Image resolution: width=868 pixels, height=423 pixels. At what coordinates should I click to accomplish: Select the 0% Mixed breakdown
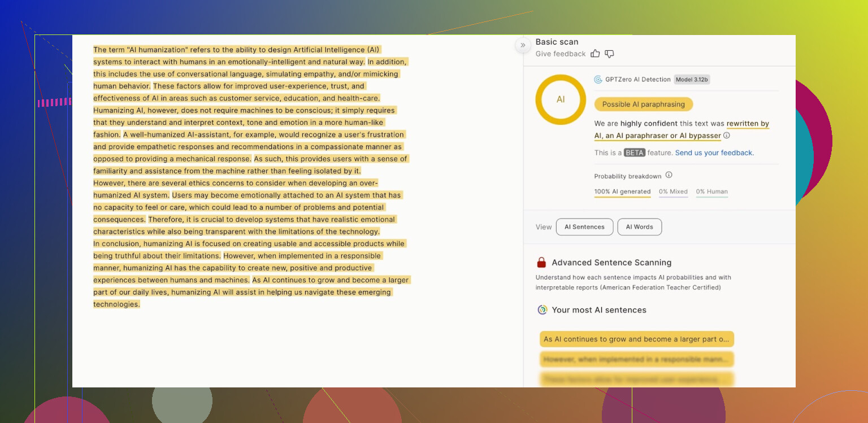(x=673, y=191)
